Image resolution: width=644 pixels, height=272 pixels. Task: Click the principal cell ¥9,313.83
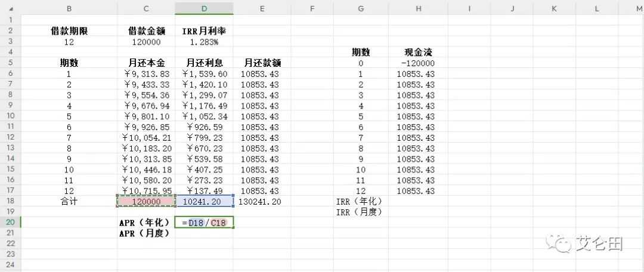[x=146, y=74]
